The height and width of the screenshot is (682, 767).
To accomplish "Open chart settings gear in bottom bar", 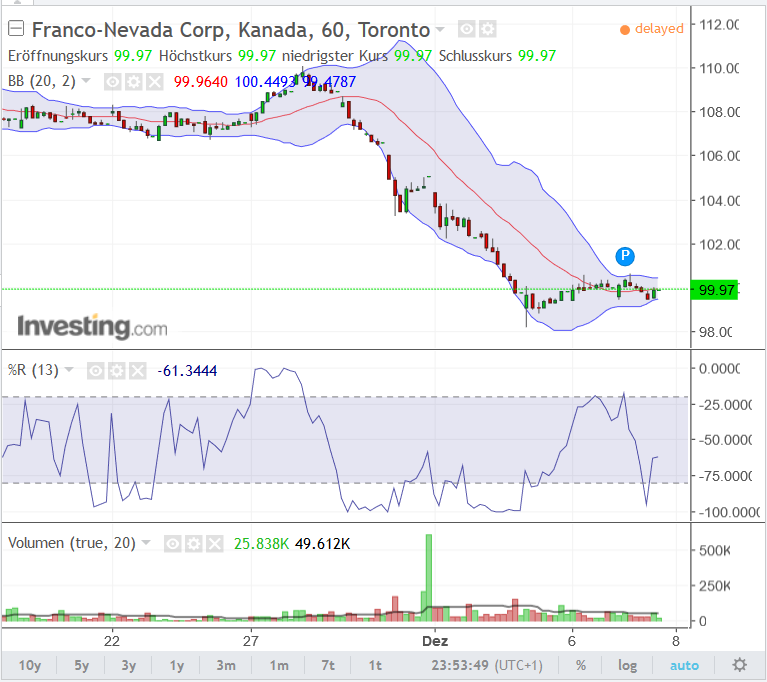I will tap(739, 665).
